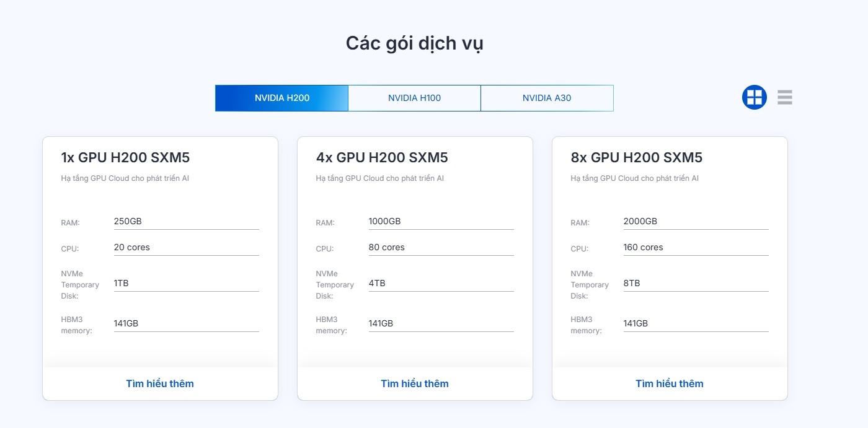The height and width of the screenshot is (428, 868).
Task: Click the 20 cores CPU value
Action: point(132,247)
